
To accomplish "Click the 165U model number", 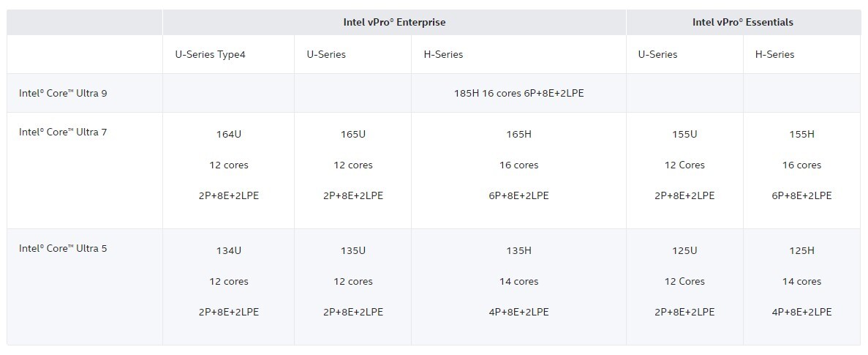I will coord(352,134).
